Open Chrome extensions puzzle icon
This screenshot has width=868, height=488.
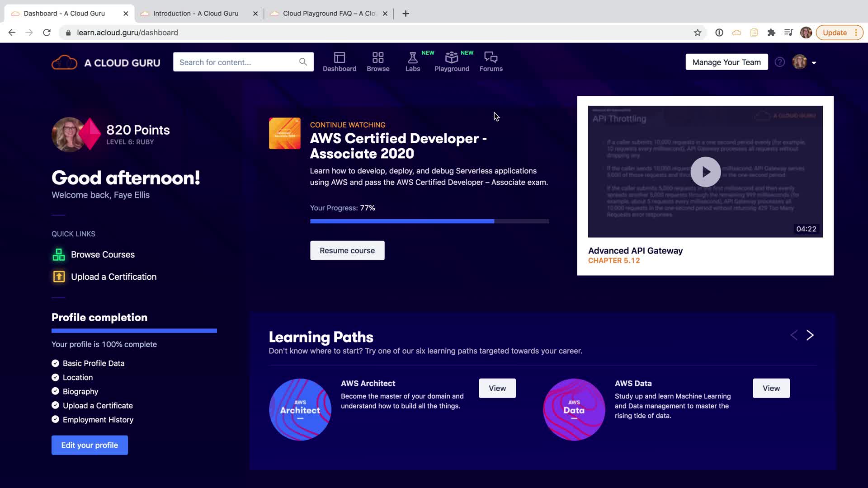[x=771, y=33]
